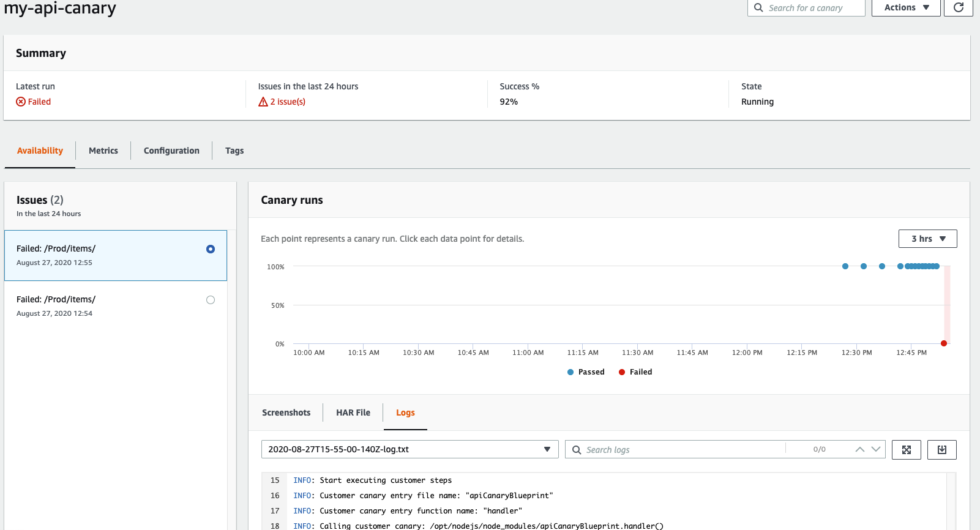This screenshot has height=530, width=980.
Task: Click the log viewer vertical scrollbar
Action: pyautogui.click(x=951, y=501)
